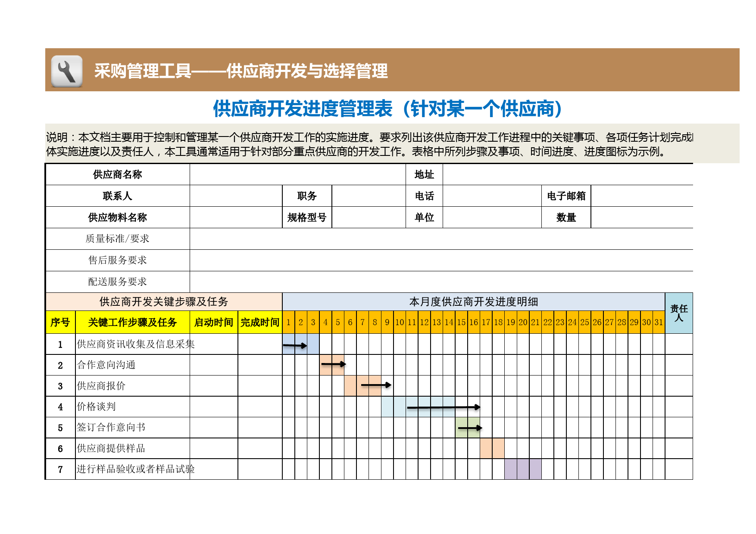Click the orange bar for 供应商提供样品
756x534 pixels.
pos(492,448)
